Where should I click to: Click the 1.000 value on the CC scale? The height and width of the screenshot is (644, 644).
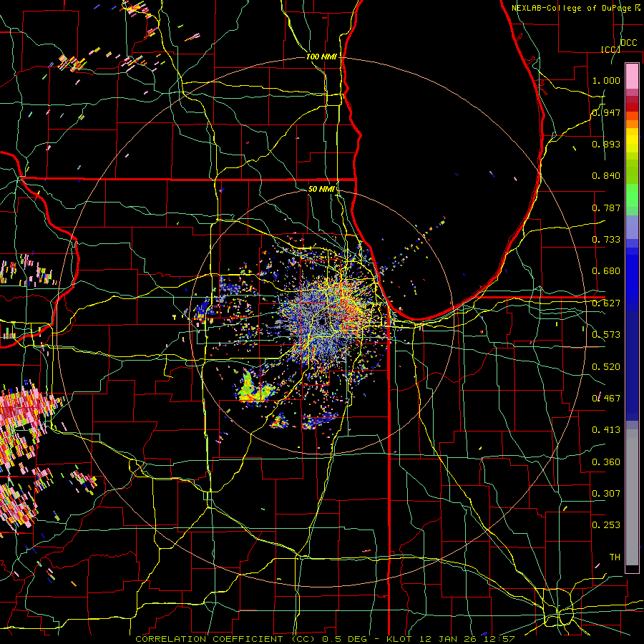pyautogui.click(x=606, y=80)
